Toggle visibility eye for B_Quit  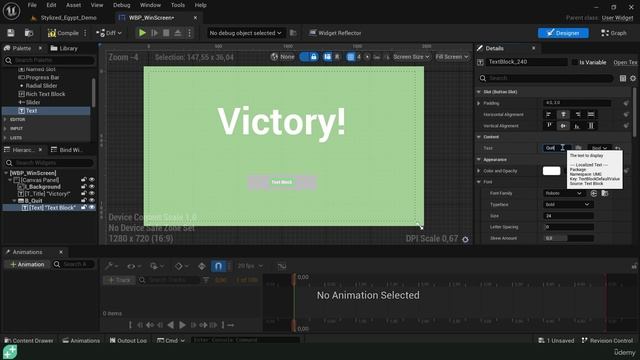(92, 200)
